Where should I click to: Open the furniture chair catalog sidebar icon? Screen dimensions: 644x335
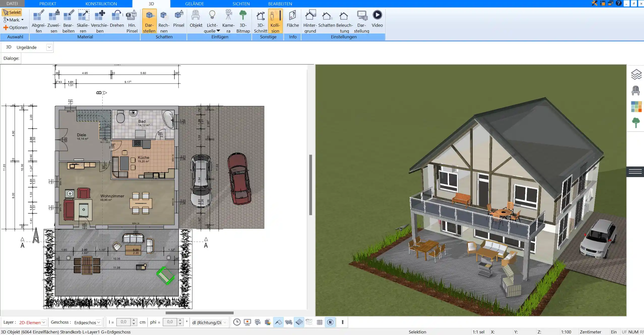click(x=635, y=91)
